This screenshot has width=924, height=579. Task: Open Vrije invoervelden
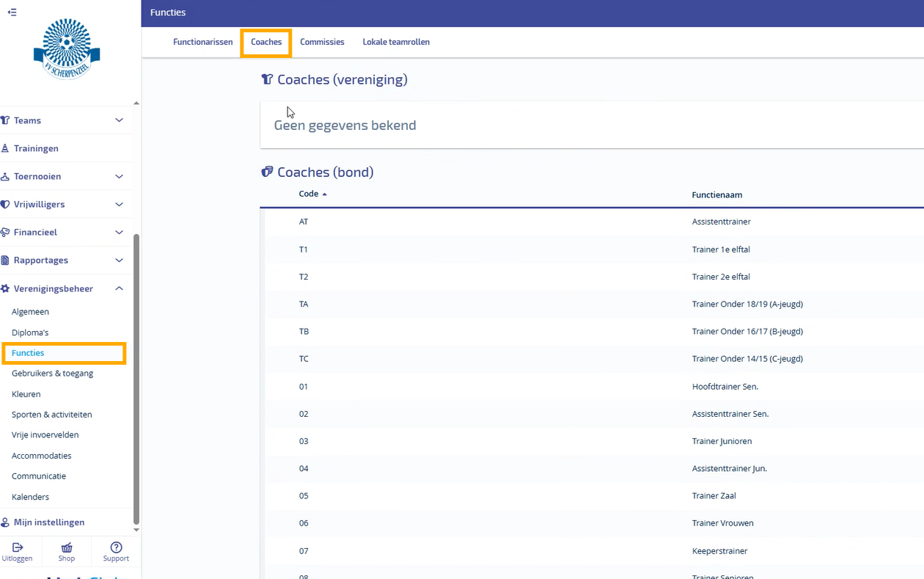[x=45, y=435]
